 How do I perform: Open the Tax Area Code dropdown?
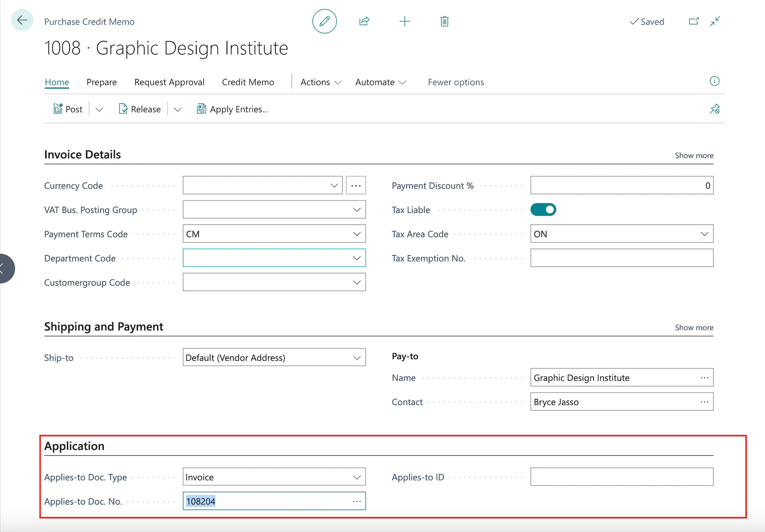[x=704, y=234]
